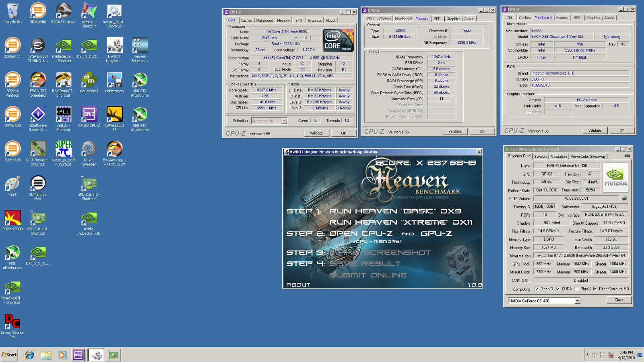Viewport: 644px width, 362px height.
Task: Launch HWBOT Unigine desktop icon
Action: [x=114, y=50]
